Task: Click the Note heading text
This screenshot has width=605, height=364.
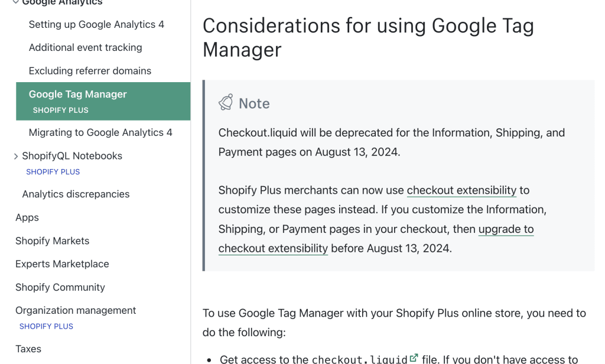Action: tap(254, 103)
